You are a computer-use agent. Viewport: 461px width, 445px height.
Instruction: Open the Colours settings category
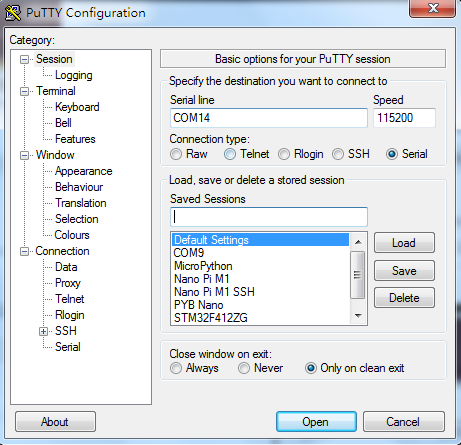72,235
